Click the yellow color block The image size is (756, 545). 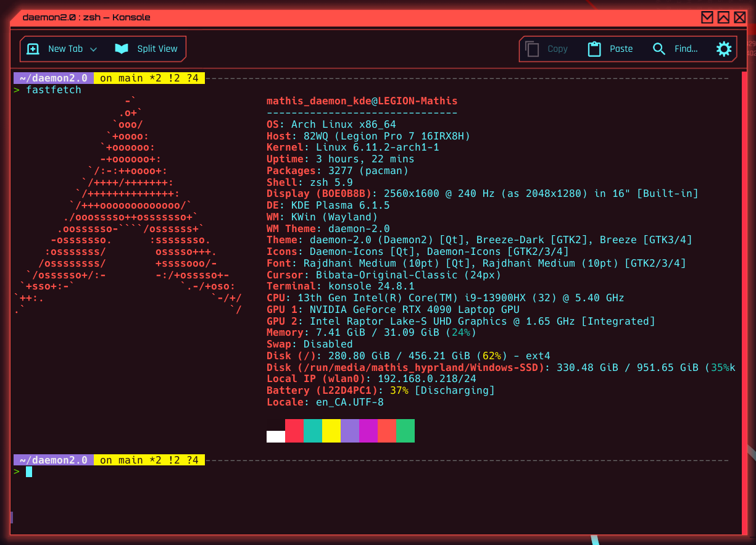[331, 431]
